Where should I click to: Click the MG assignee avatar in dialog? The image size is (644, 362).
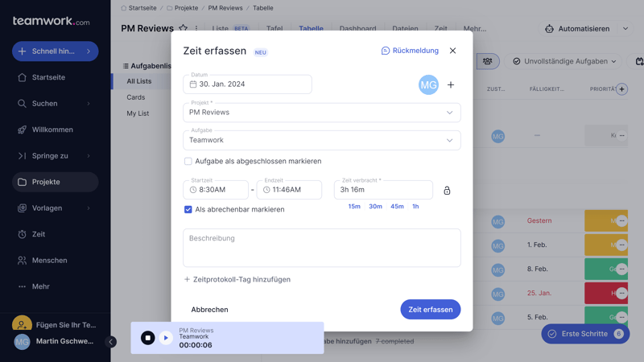428,85
